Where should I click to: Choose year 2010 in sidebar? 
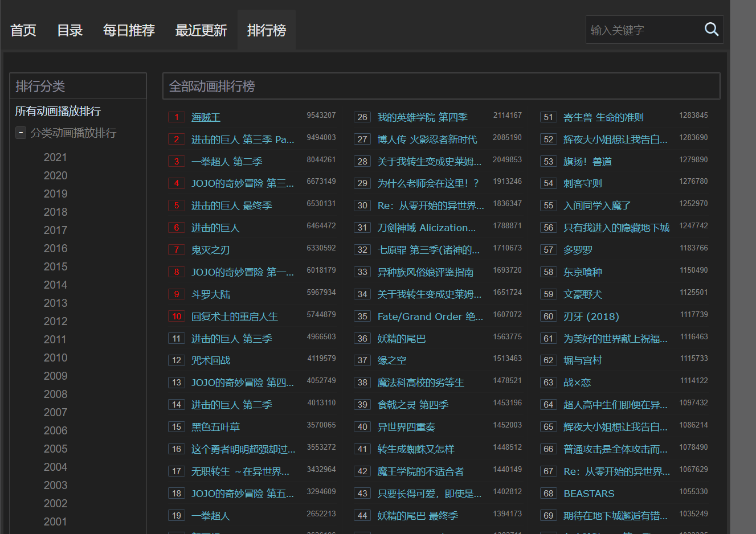pyautogui.click(x=55, y=358)
